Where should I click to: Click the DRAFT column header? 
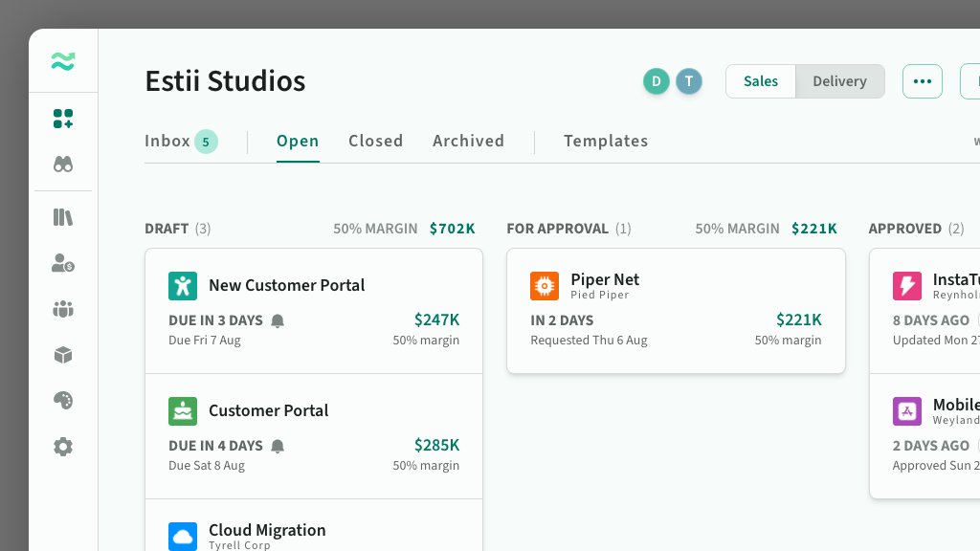pyautogui.click(x=167, y=229)
